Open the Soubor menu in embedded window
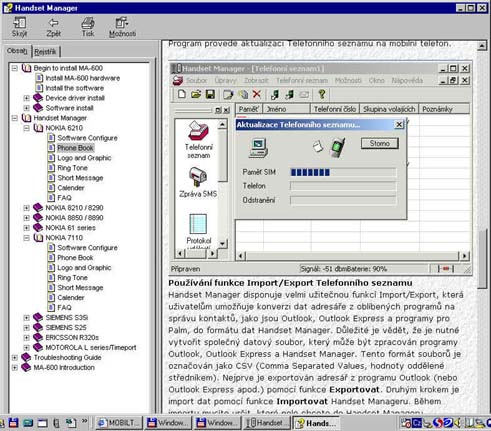Screen dimensions: 491x431 point(197,80)
